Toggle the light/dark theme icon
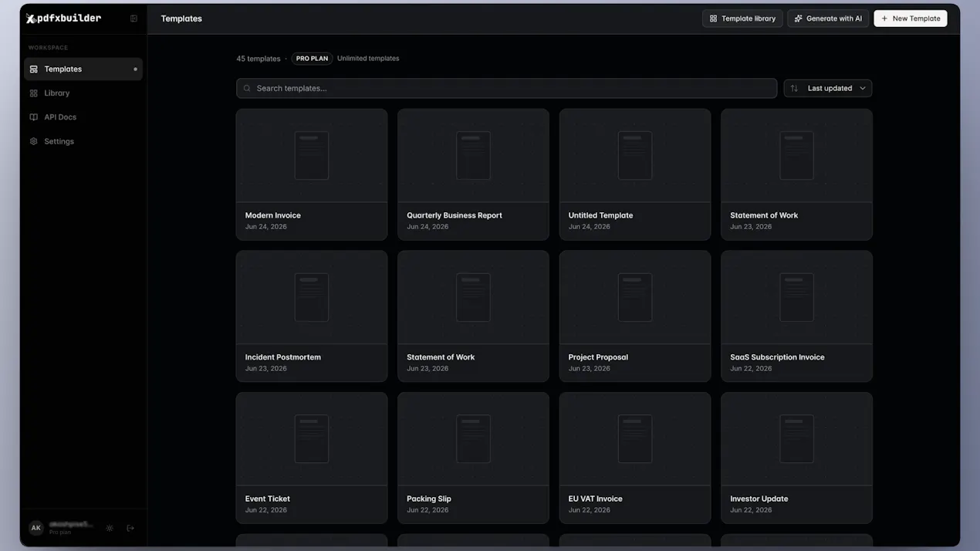The image size is (980, 551). [110, 529]
